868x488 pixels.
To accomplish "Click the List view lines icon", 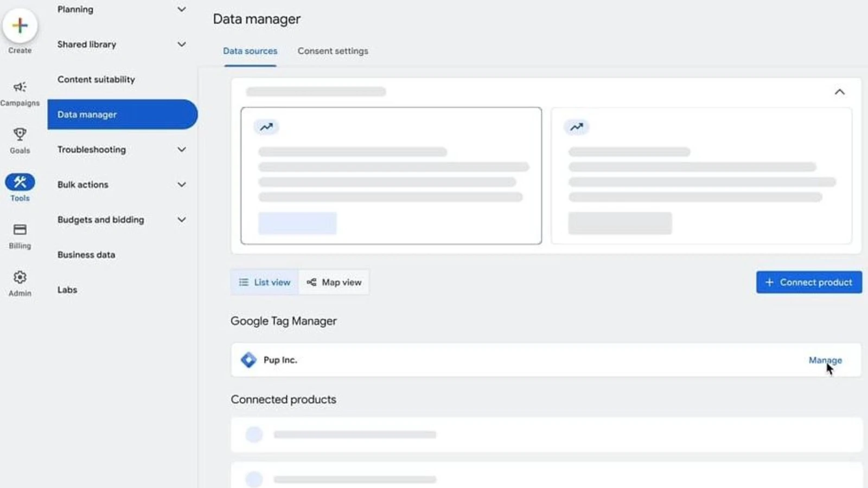I will point(244,282).
